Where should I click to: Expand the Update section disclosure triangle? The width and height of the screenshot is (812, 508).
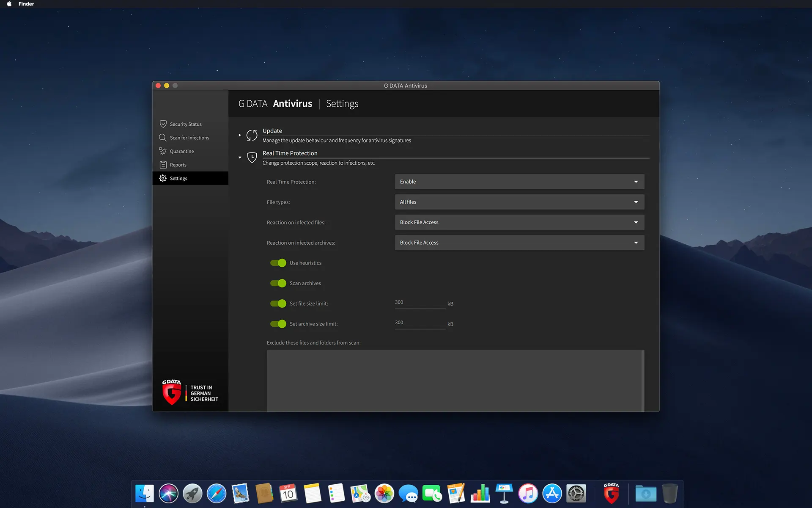(x=240, y=135)
